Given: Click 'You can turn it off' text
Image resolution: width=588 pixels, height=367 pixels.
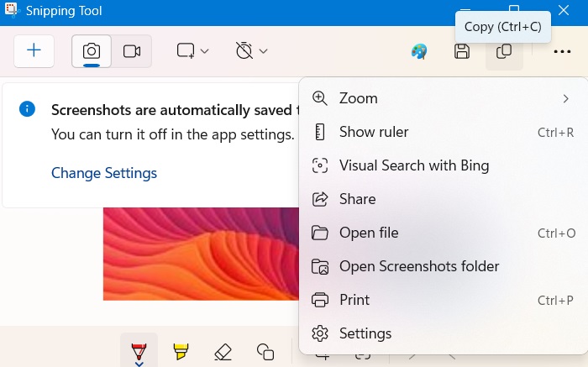Looking at the screenshot, I should (172, 134).
